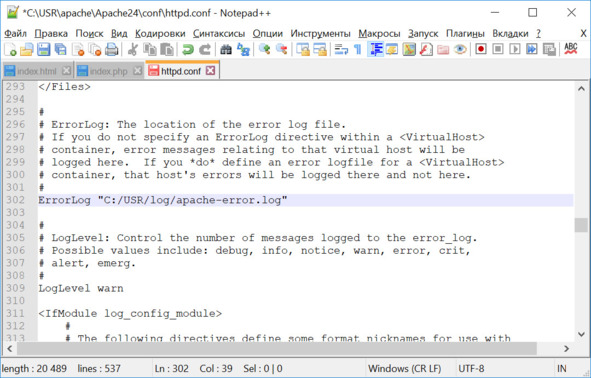Viewport: 591px width, 378px height.
Task: Click the Cut scissors icon
Action: coord(132,49)
